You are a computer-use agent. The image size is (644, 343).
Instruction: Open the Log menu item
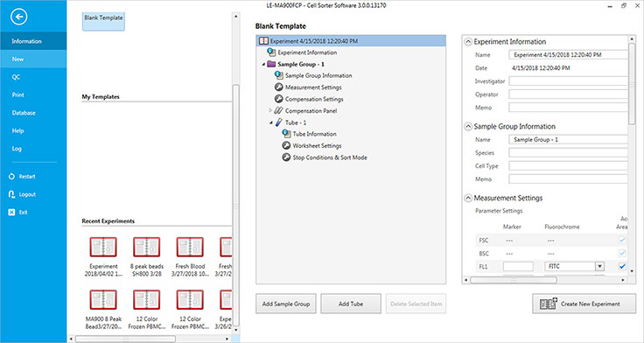(33, 149)
